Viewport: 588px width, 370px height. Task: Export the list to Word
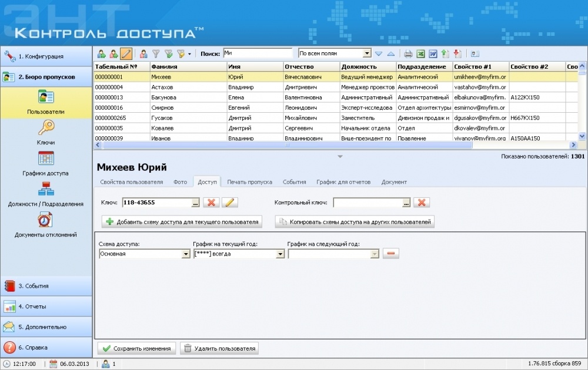[x=433, y=54]
